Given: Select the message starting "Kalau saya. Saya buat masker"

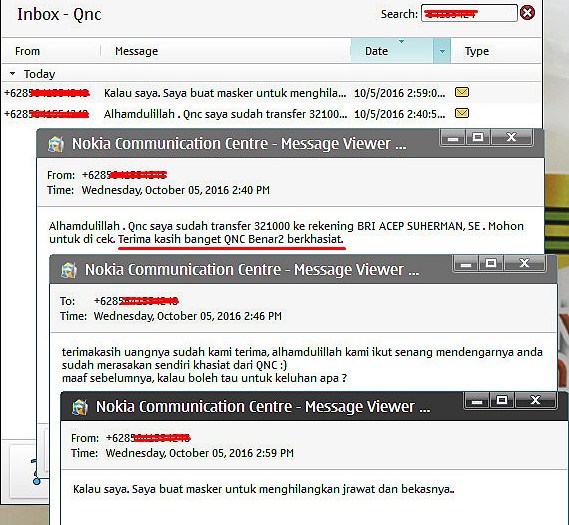Looking at the screenshot, I should (225, 93).
